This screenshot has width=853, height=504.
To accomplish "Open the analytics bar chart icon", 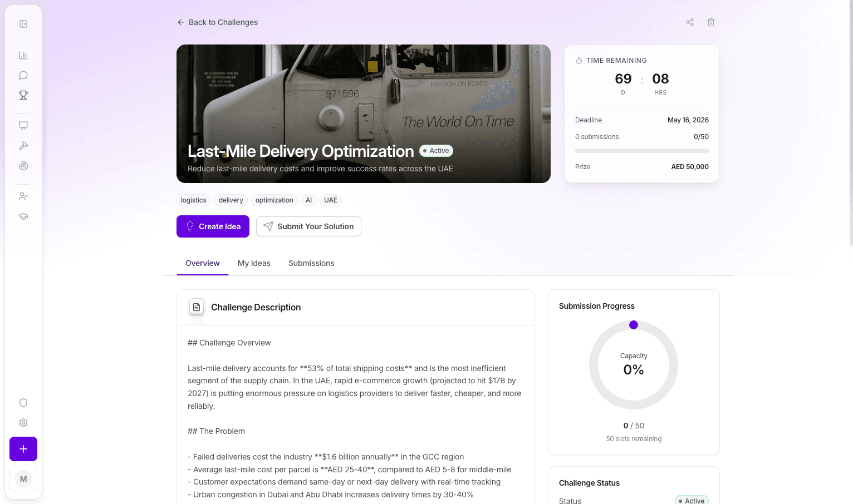I will pyautogui.click(x=23, y=55).
